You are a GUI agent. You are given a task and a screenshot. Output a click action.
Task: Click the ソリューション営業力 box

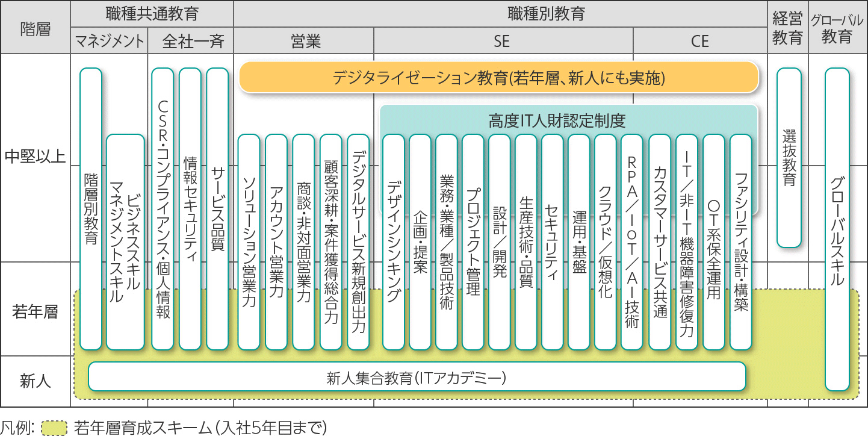click(249, 242)
